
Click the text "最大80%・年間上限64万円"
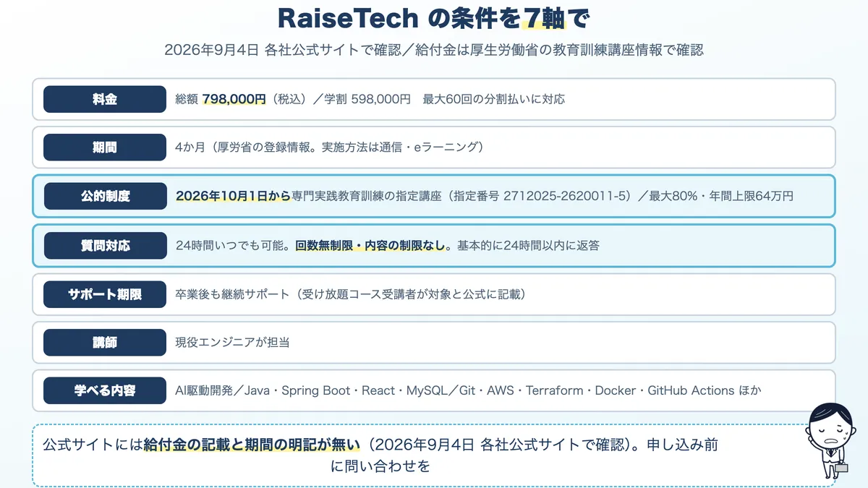pyautogui.click(x=722, y=196)
